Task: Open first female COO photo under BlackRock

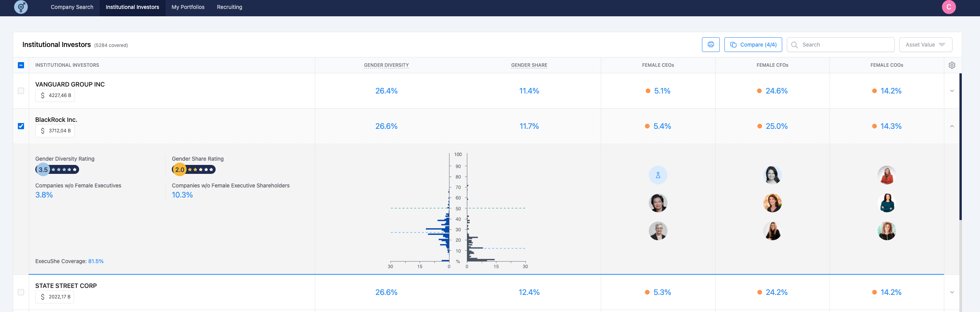Action: (x=887, y=175)
